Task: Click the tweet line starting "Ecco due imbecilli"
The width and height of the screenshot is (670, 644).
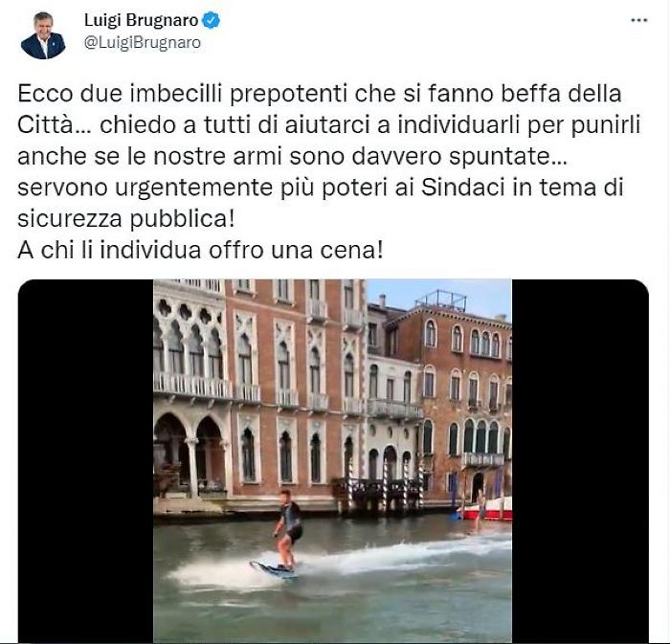Action: click(x=319, y=94)
